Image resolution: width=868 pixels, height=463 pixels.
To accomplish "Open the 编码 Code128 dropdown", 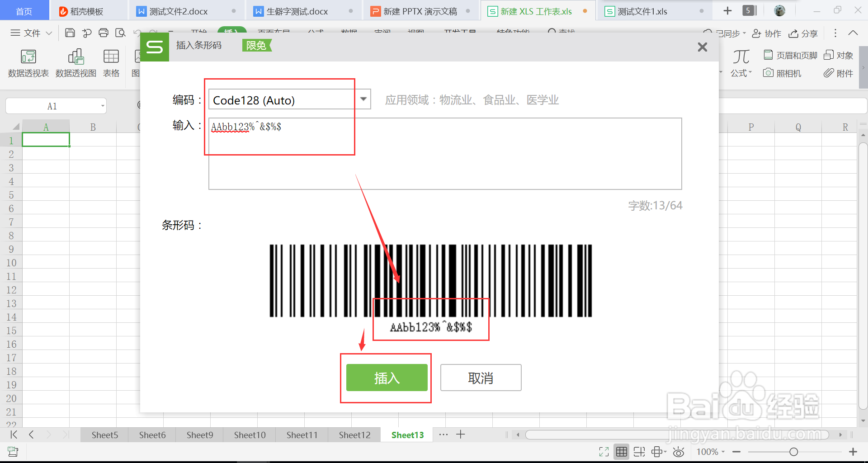I will point(363,99).
